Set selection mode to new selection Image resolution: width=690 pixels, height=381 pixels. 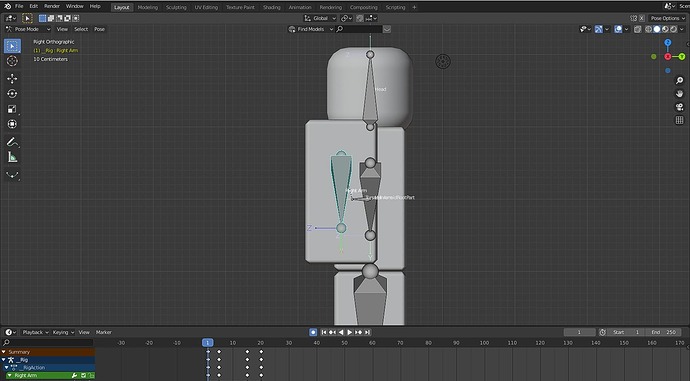42,18
